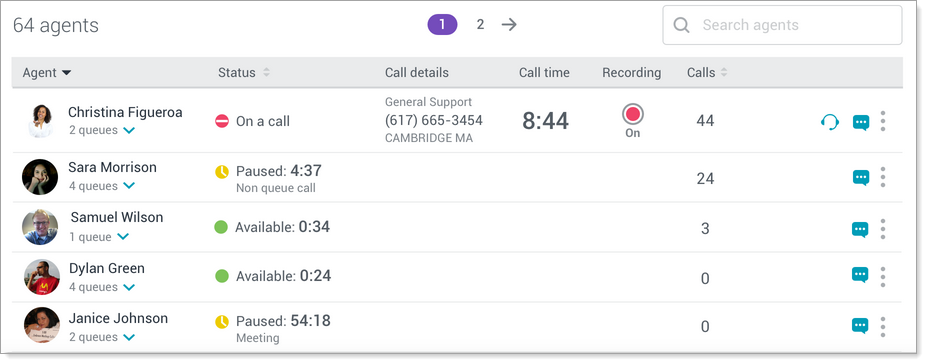Open chat with Christina Figueroa
This screenshot has width=927, height=364.
[x=861, y=122]
